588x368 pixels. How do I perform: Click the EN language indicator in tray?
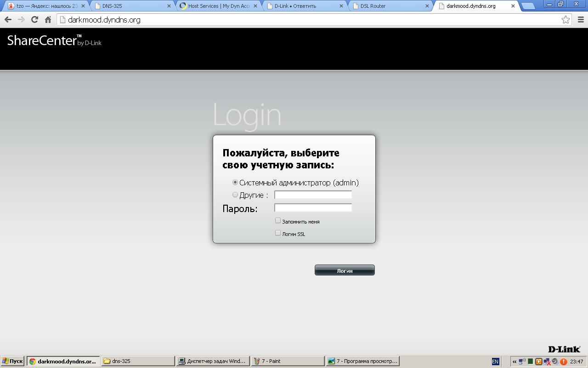[x=495, y=362]
